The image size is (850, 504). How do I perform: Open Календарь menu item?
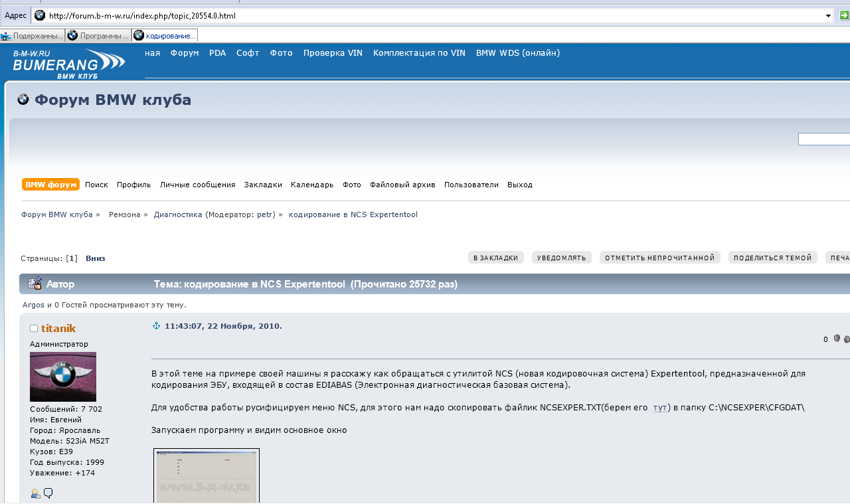point(312,185)
